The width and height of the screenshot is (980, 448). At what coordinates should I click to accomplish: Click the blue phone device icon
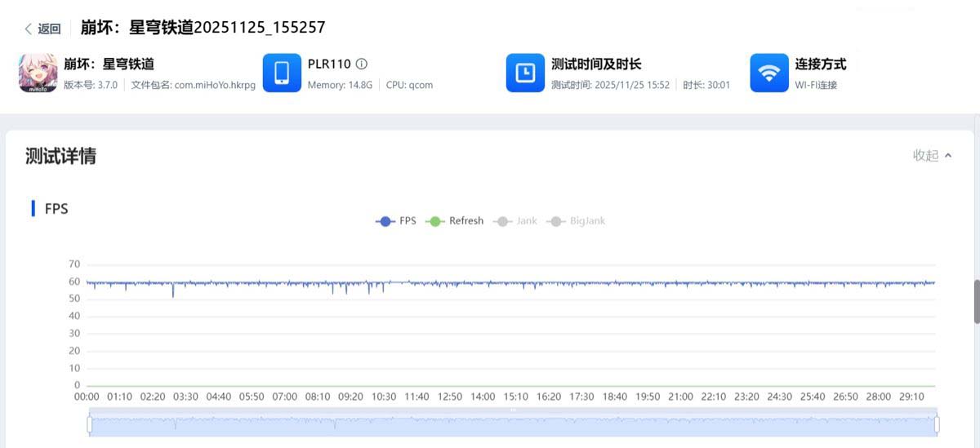[x=282, y=73]
